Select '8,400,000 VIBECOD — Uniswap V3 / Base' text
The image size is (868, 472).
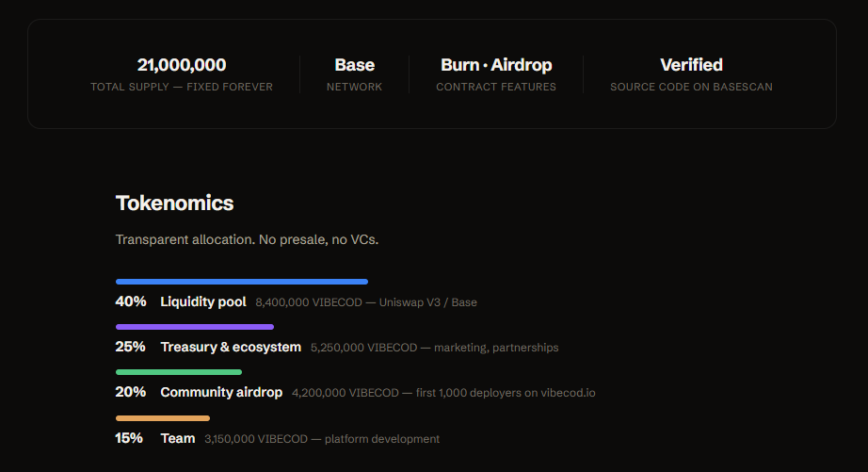pyautogui.click(x=366, y=302)
